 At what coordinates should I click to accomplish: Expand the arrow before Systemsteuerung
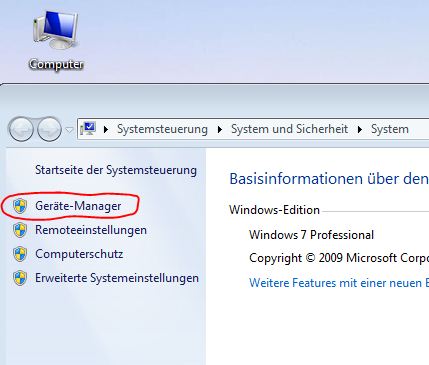point(106,129)
